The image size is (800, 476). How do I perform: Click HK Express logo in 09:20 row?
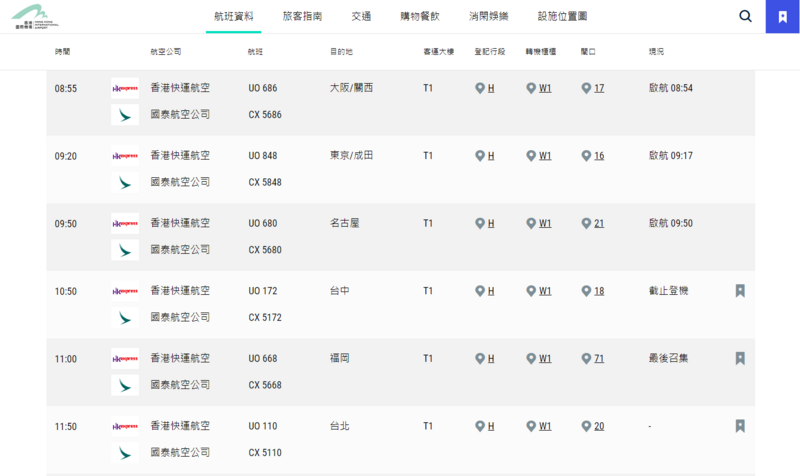pyautogui.click(x=125, y=156)
